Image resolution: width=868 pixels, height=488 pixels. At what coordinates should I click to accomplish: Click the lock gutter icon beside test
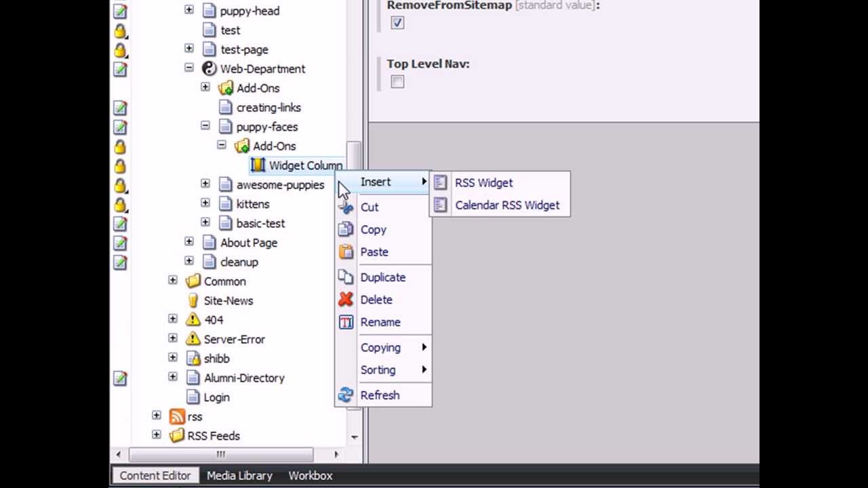[x=120, y=30]
